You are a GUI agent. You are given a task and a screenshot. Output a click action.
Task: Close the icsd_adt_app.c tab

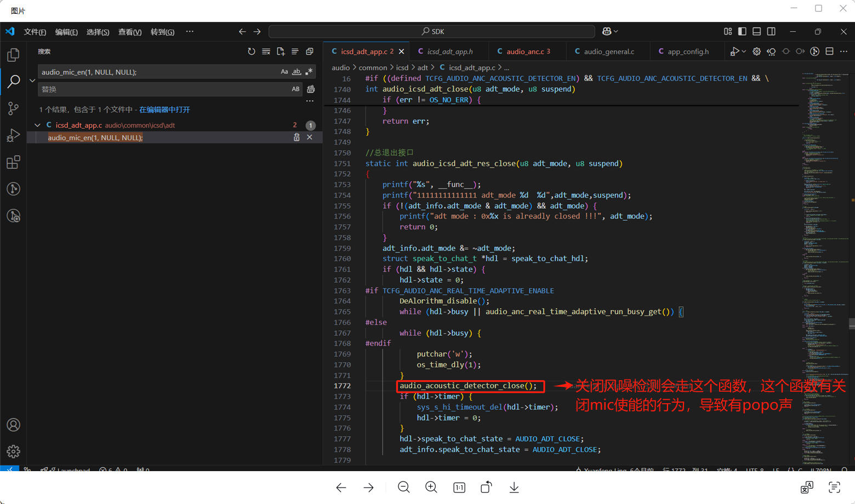(402, 51)
